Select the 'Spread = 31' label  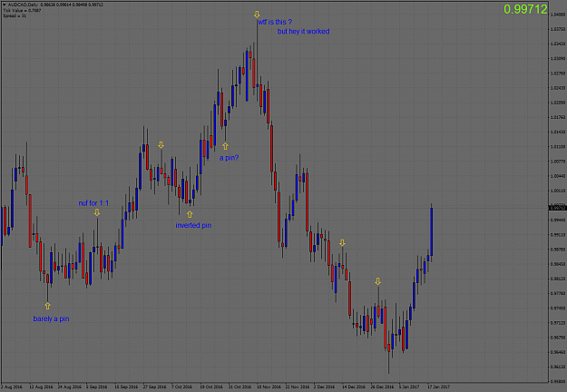(15, 16)
